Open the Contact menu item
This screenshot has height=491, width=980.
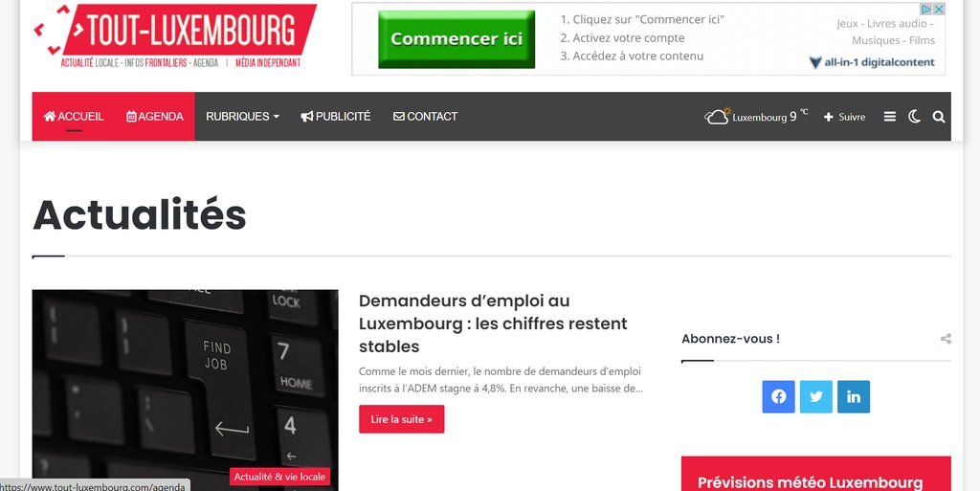tap(425, 116)
